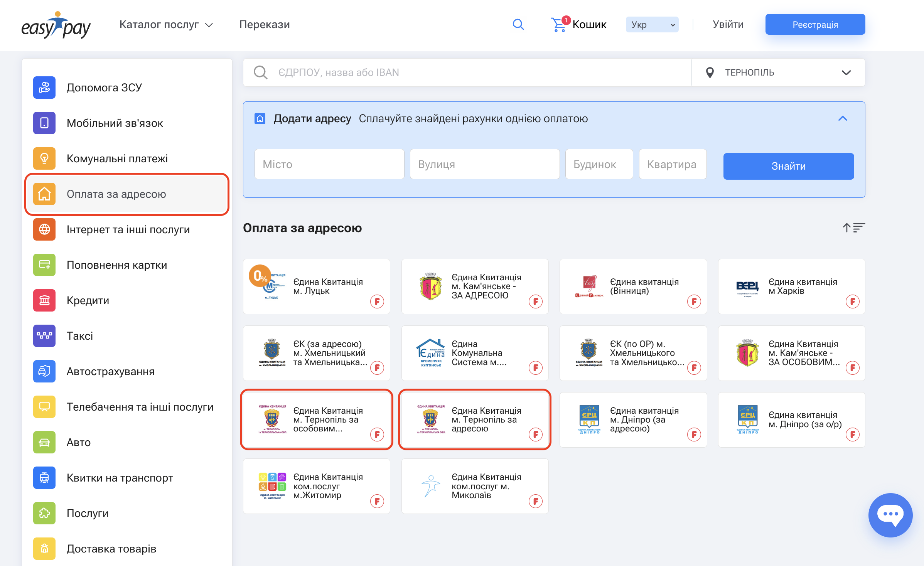
Task: Open Єдина Квитанція м. Кам'янське ЗА АДРЕСОЮ
Action: 475,286
